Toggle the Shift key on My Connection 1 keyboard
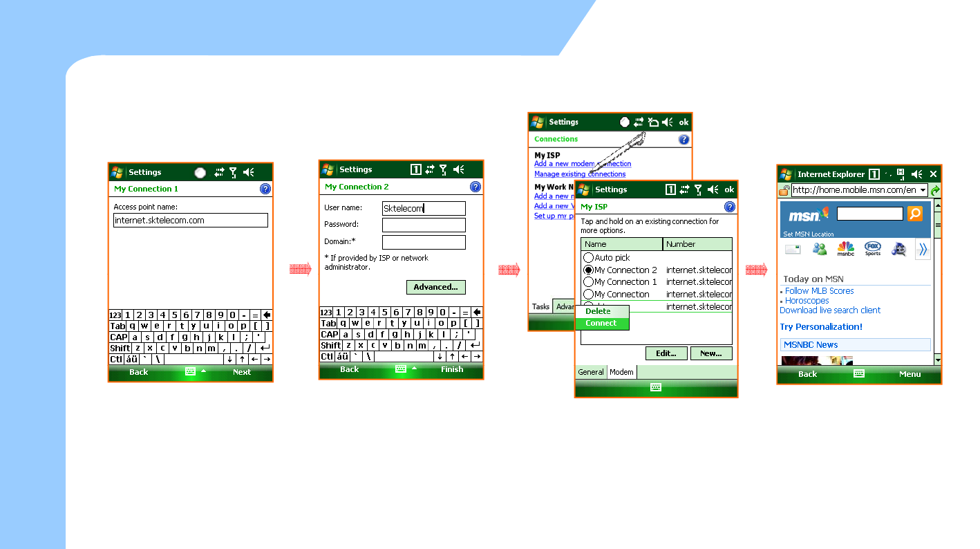980x549 pixels. click(120, 348)
